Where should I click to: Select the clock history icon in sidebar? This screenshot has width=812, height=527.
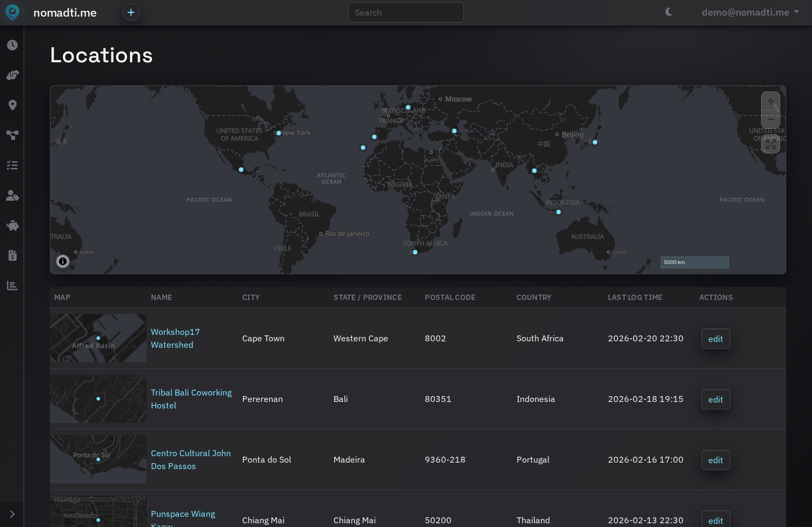12,45
